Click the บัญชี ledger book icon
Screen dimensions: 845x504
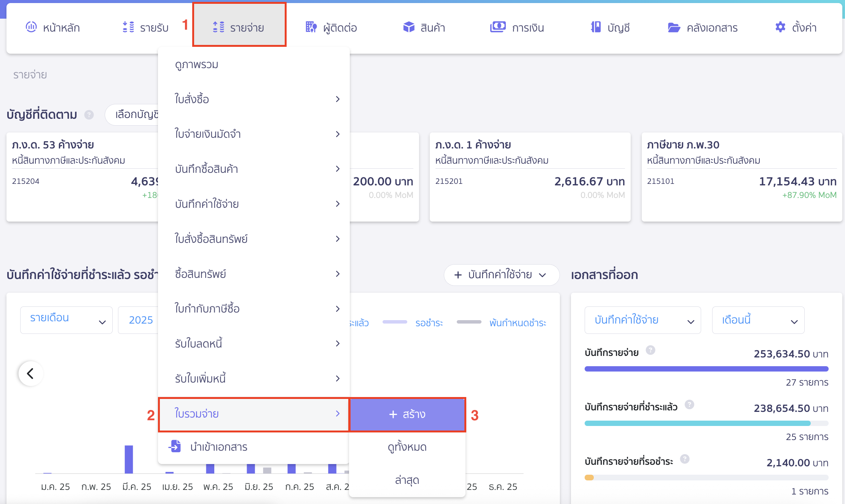[596, 27]
